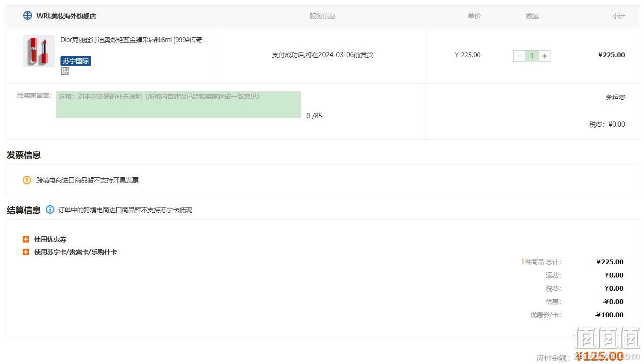This screenshot has width=644, height=364.
Task: Open the Dior克丽丝汀迪奥烈艳蓝金臻采唇釉 product title
Action: click(x=134, y=40)
